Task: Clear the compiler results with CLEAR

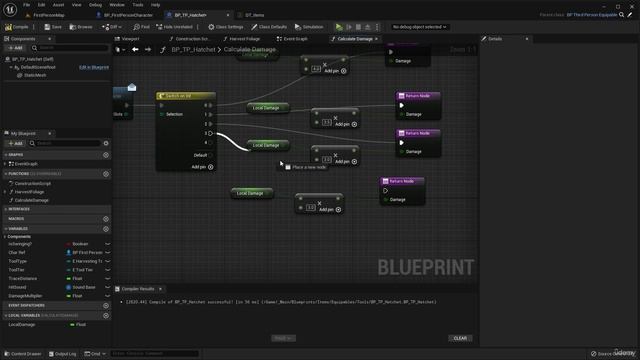Action: tap(460, 338)
